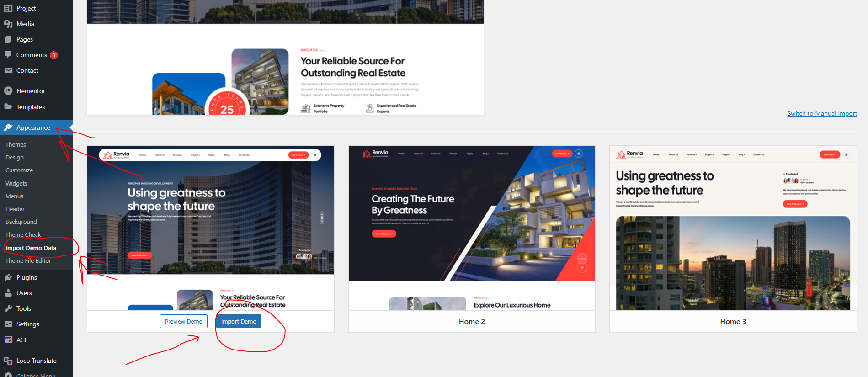Click the Home 3 title label
This screenshot has height=377, width=868.
[x=733, y=321]
